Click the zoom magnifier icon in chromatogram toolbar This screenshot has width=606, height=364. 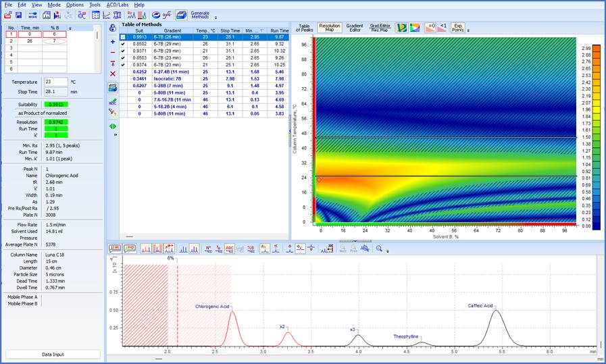click(x=380, y=249)
